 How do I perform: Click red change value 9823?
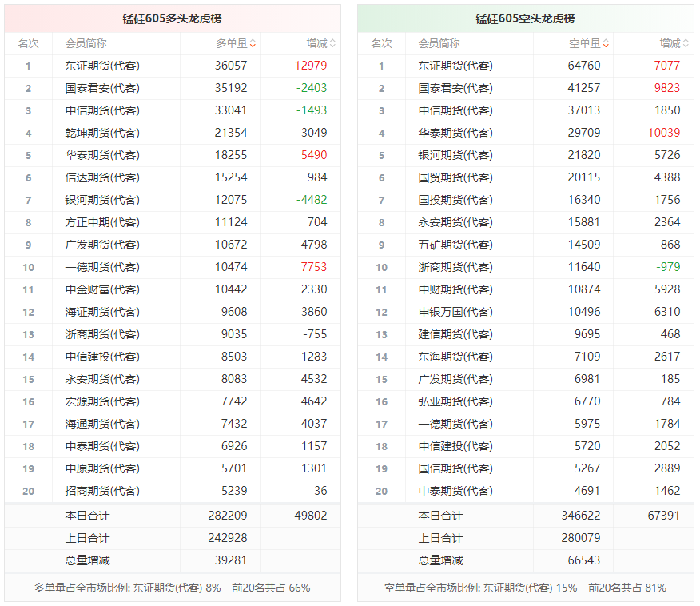pos(667,88)
